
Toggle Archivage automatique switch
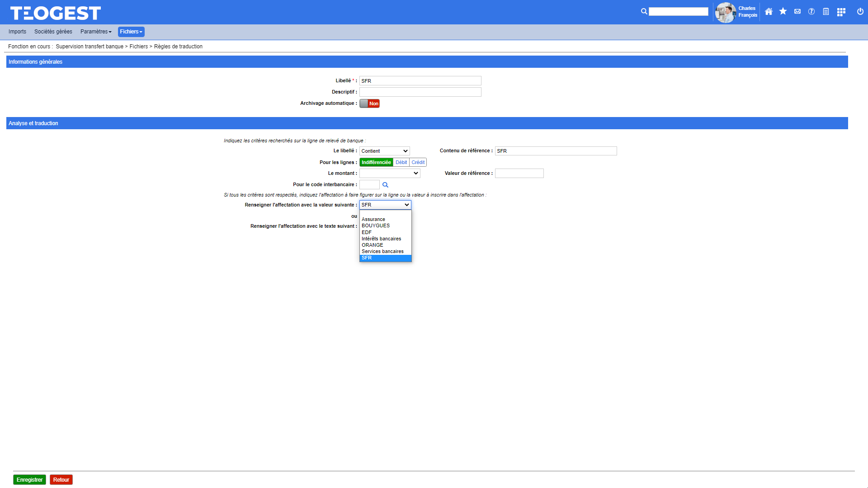point(369,103)
